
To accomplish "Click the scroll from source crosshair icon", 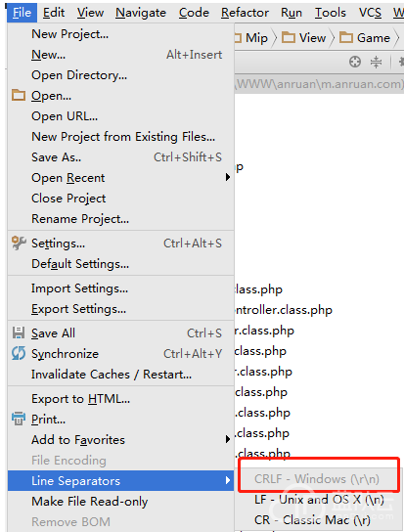I will point(355,62).
